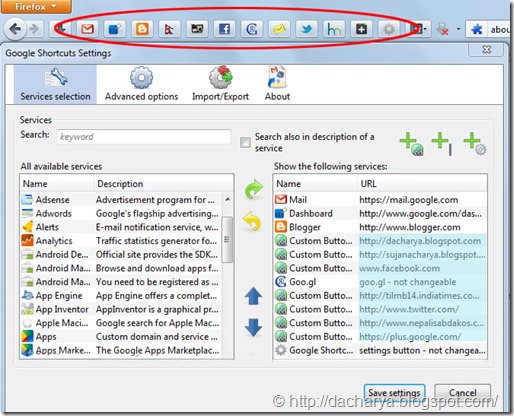The image size is (514, 416).
Task: Select App Engine service row
Action: tap(121, 295)
